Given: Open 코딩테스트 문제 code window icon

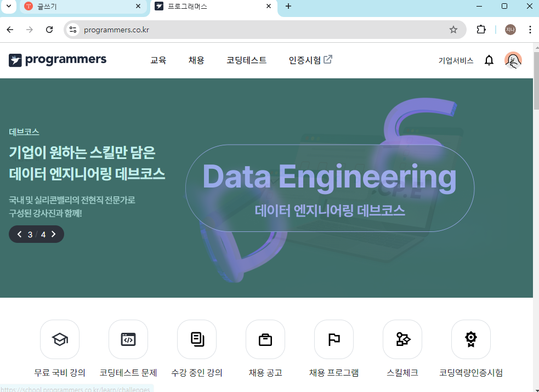Looking at the screenshot, I should 128,339.
